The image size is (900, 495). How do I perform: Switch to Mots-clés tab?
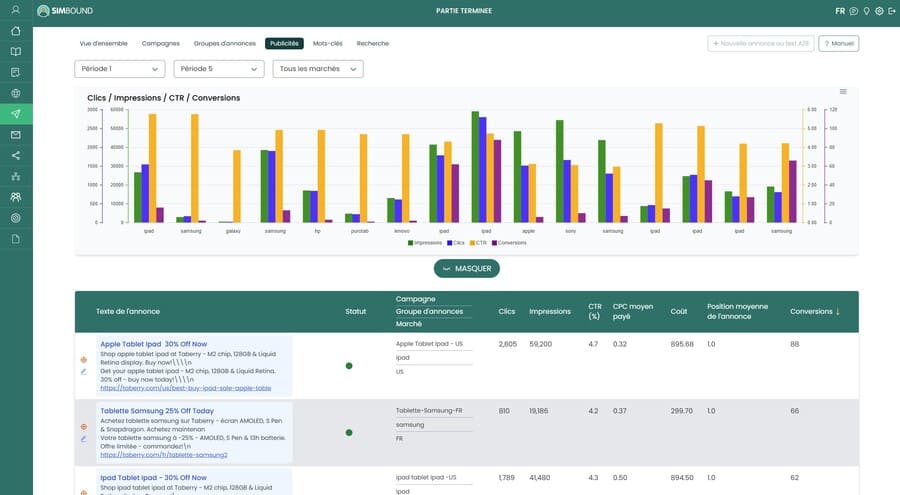point(327,44)
